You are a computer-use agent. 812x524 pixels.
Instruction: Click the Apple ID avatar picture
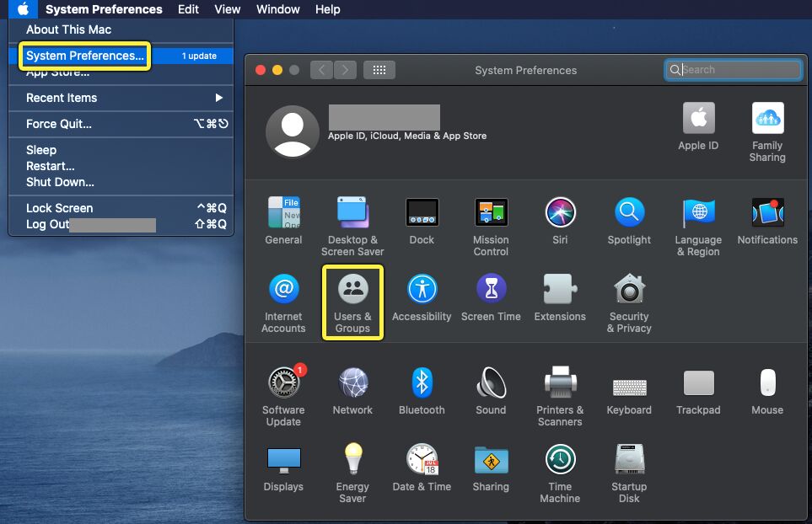(x=293, y=131)
